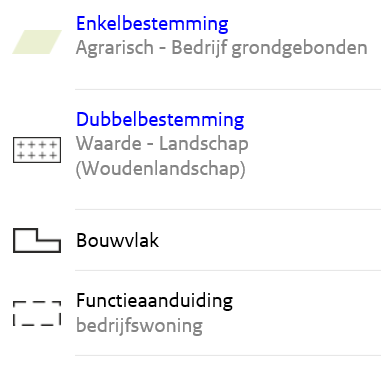Viewport: 381px width, 369px height.
Task: Click the word Agrarisch
Action: [x=115, y=48]
